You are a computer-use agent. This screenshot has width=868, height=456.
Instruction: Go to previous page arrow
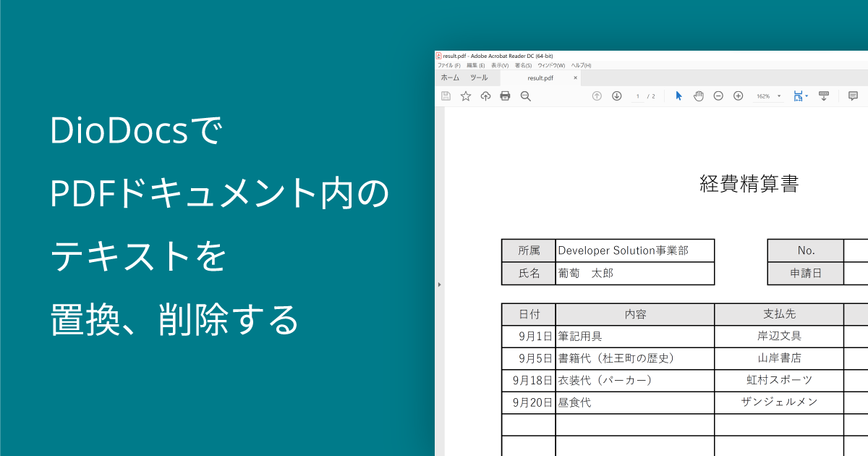tap(597, 96)
